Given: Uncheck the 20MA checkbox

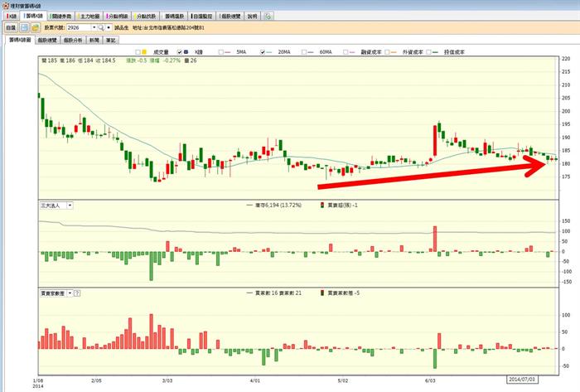Looking at the screenshot, I should click(263, 52).
